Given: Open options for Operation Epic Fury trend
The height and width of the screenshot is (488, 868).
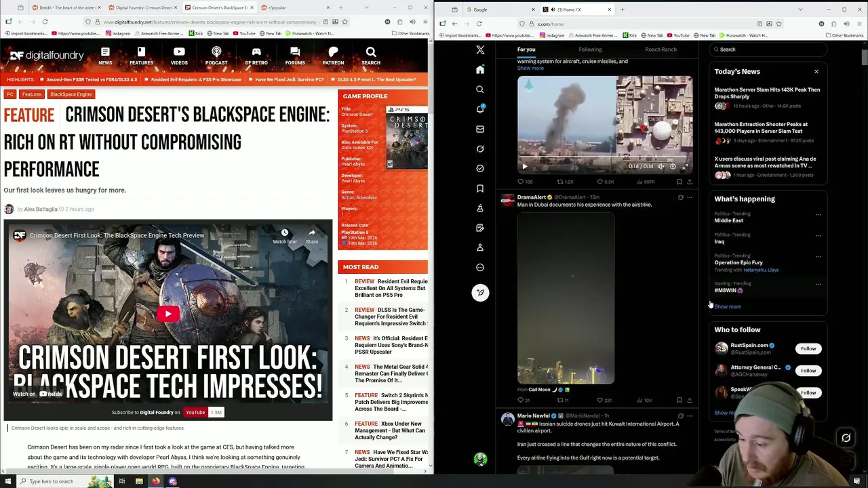Looking at the screenshot, I should [818, 257].
